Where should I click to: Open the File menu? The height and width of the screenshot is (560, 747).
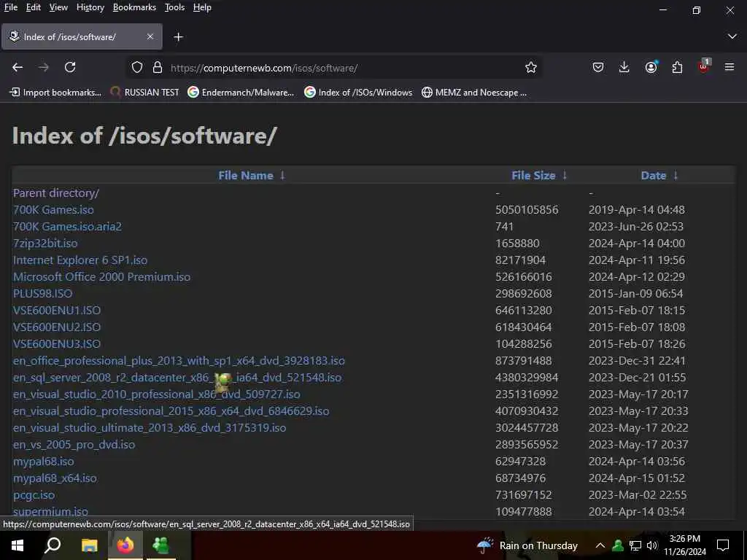[x=10, y=7]
